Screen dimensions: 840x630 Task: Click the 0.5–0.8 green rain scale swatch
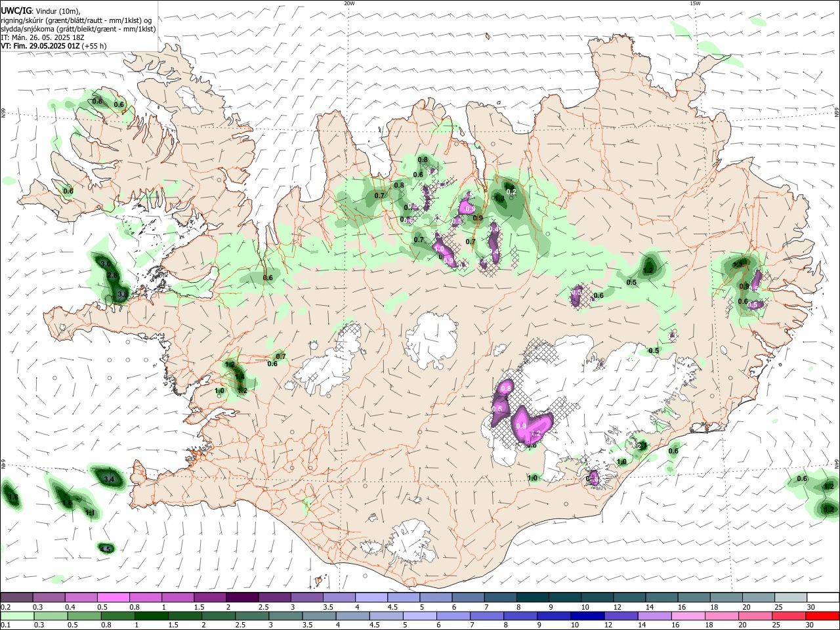click(x=85, y=616)
